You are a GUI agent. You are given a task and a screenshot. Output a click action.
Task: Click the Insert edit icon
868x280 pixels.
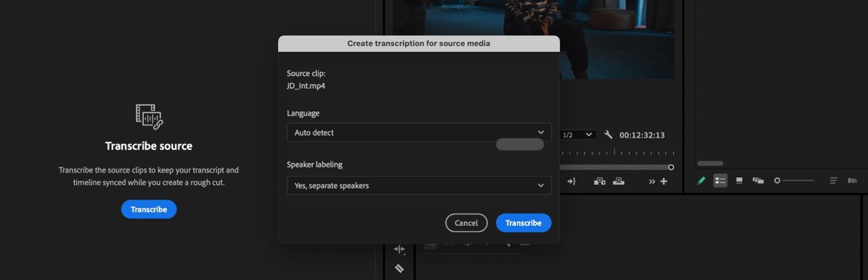599,181
